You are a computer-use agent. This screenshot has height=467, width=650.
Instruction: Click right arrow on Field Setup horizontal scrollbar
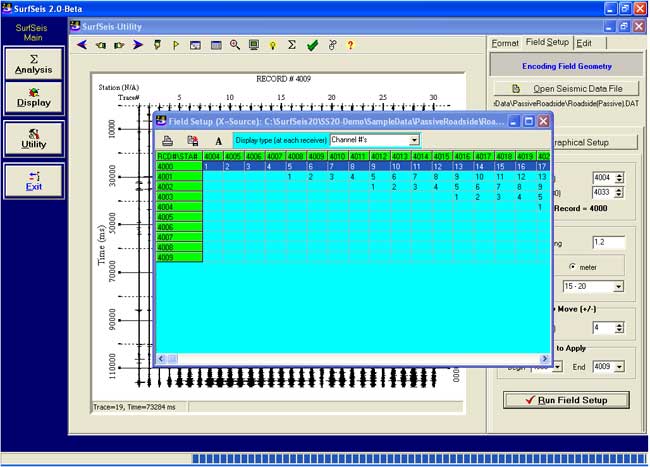coord(545,359)
